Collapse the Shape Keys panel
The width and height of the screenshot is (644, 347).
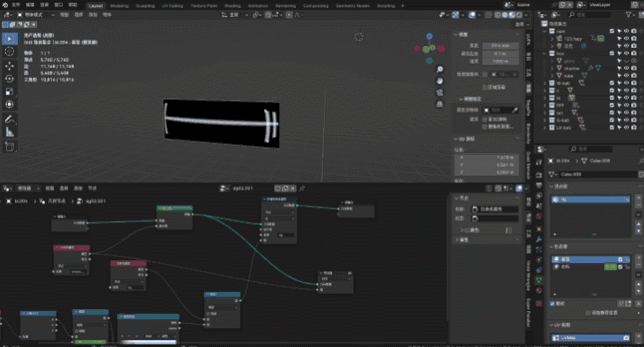(x=552, y=246)
